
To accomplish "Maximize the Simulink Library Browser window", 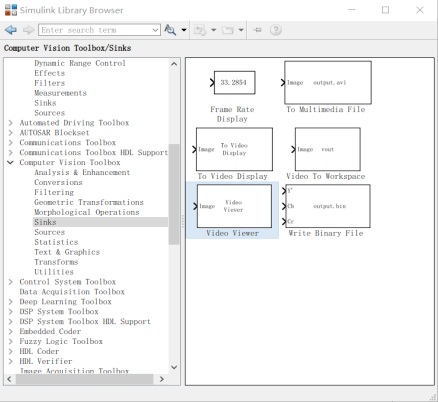I will (385, 10).
